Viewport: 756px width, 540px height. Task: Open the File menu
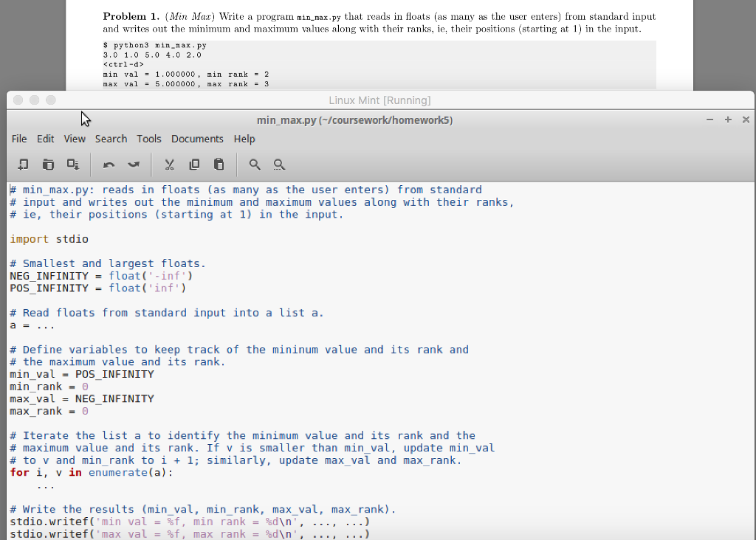19,139
